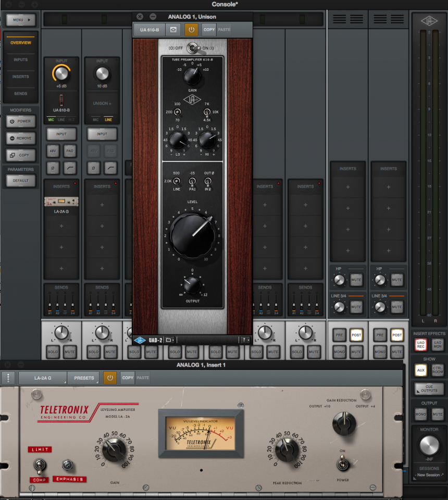Click the first channel input gain knob (+5 dB)
This screenshot has width=448, height=500.
61,73
